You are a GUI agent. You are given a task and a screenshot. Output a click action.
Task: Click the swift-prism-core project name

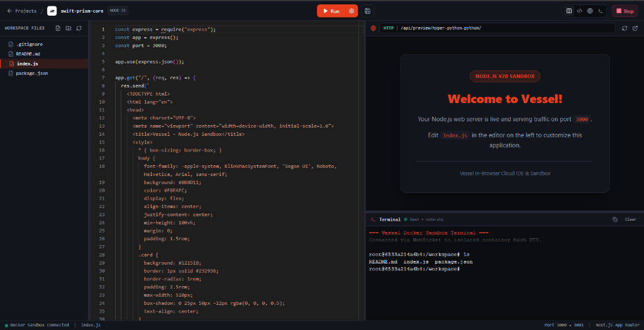click(82, 11)
